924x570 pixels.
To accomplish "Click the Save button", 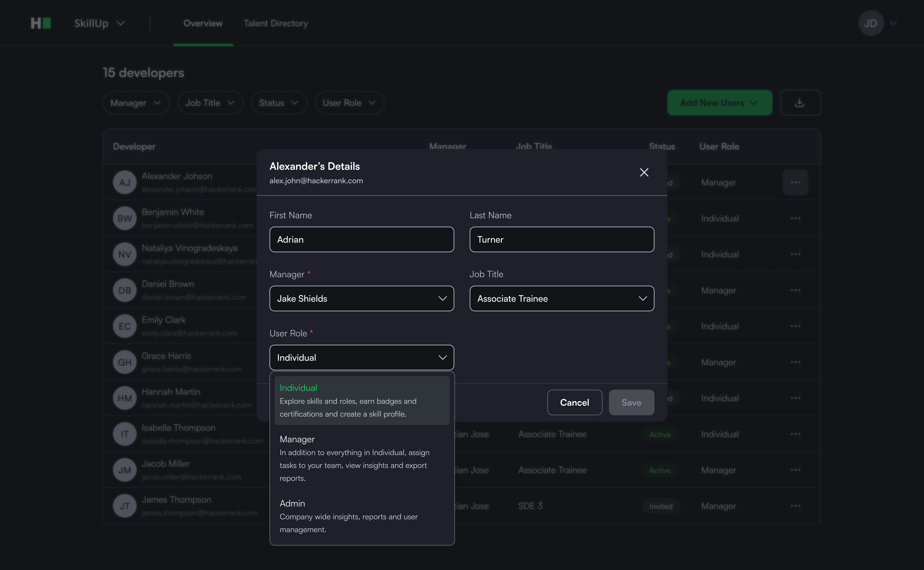I will 631,403.
